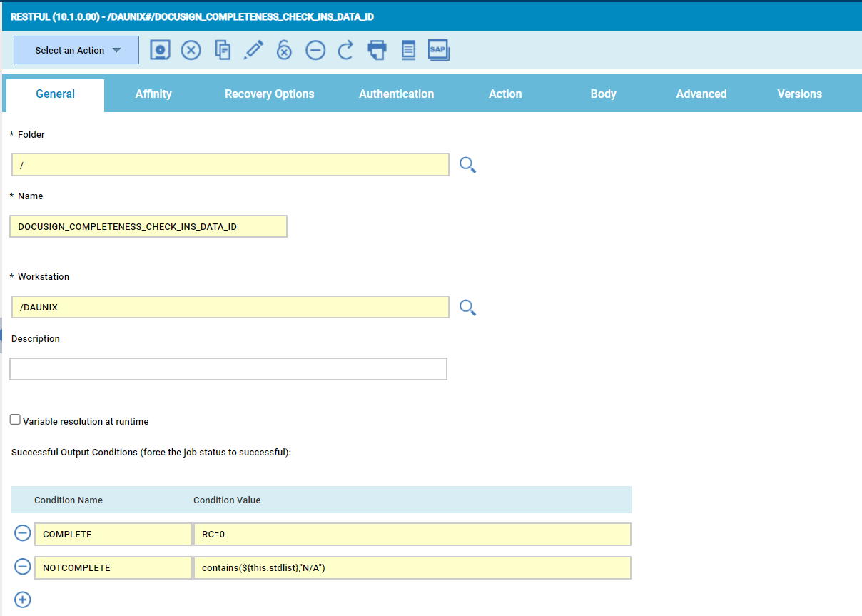Viewport: 862px width, 616px height.
Task: Open the Select an Action dropdown
Action: coord(76,51)
